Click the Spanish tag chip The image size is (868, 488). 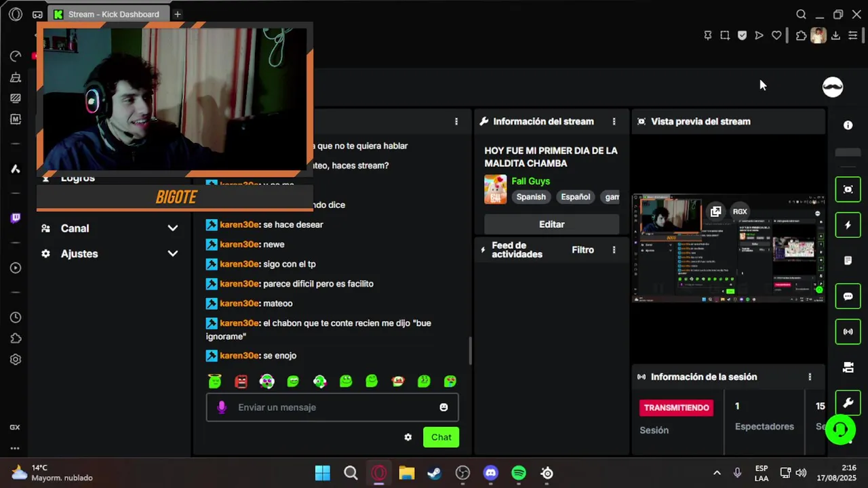[531, 197]
